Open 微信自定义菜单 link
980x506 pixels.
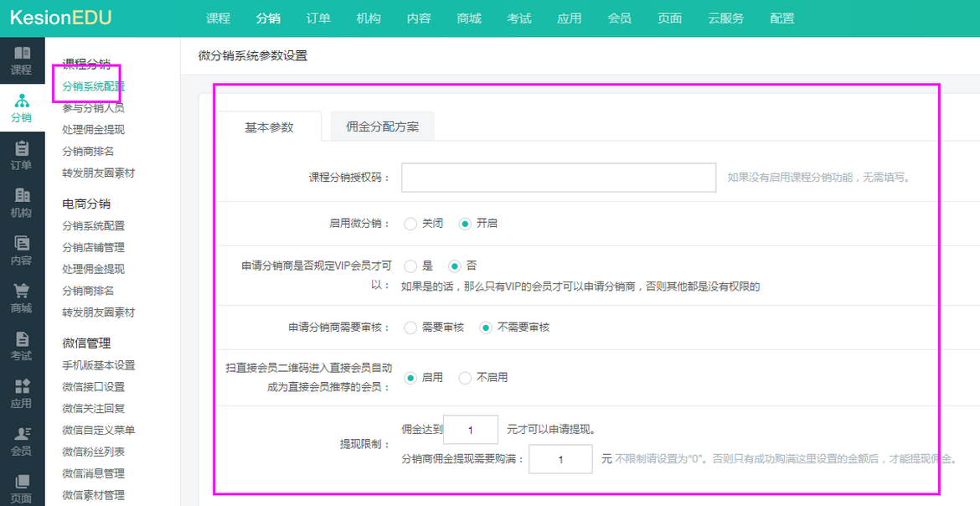[98, 431]
